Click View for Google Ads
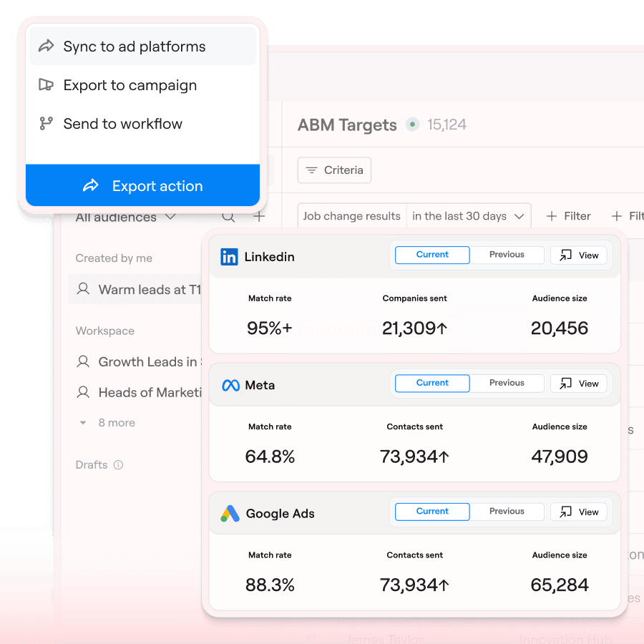Viewport: 644px width, 644px height. click(579, 512)
